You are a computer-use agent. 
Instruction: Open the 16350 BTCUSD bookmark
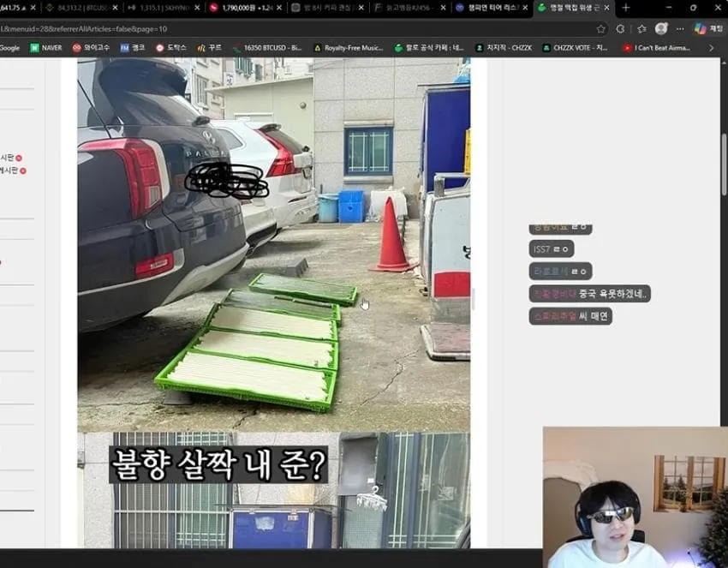coord(267,48)
